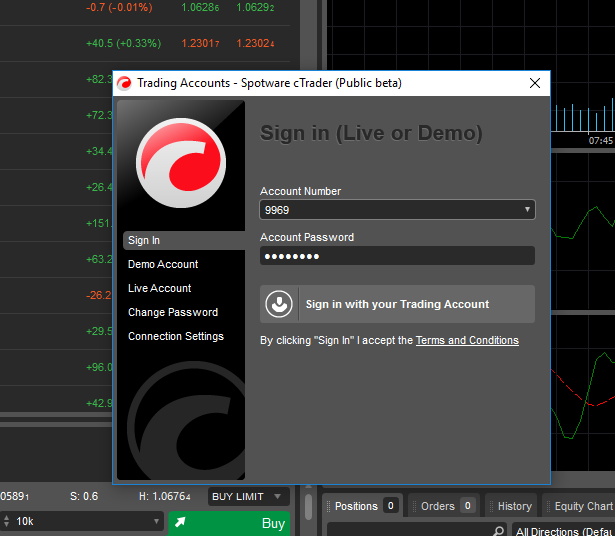Viewport: 615px width, 536px height.
Task: Click the Sign in (Live or Demo) heading
Action: [x=371, y=133]
